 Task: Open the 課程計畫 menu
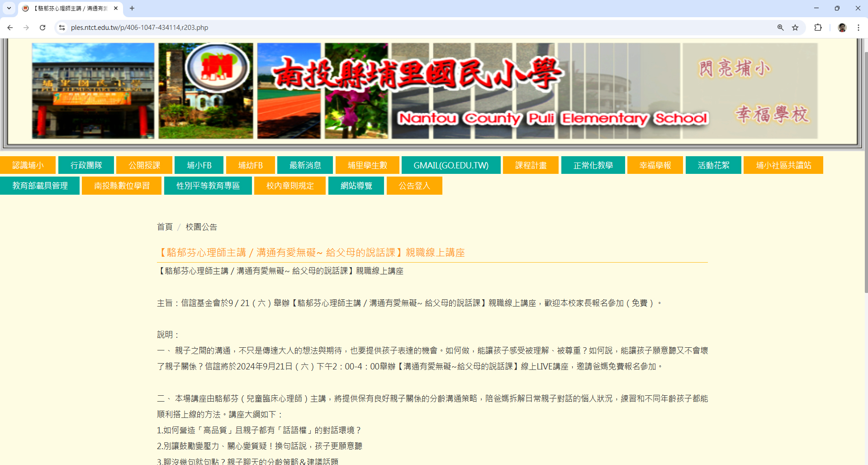click(531, 165)
